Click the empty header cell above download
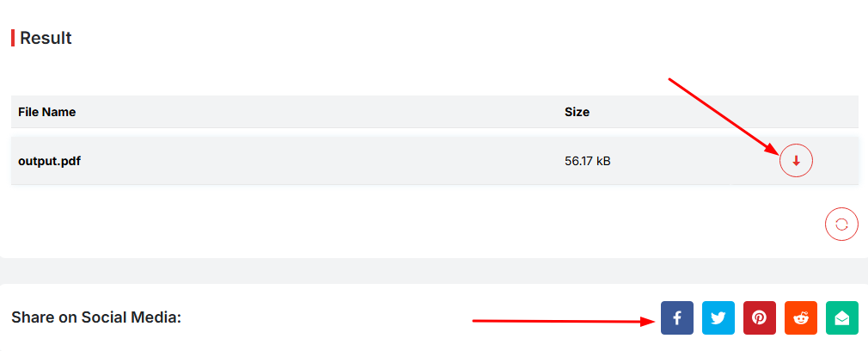Viewport: 868px width, 351px height. [796, 112]
